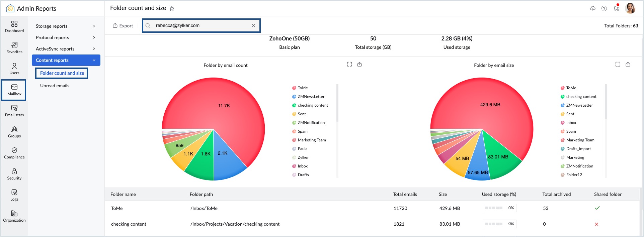This screenshot has width=644, height=237.
Task: Open Email stats from the sidebar
Action: click(14, 111)
